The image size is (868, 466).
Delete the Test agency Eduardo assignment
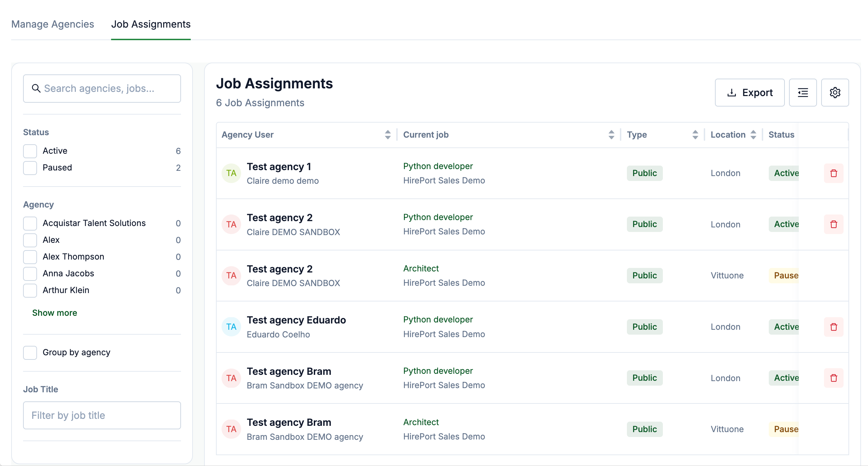click(833, 327)
